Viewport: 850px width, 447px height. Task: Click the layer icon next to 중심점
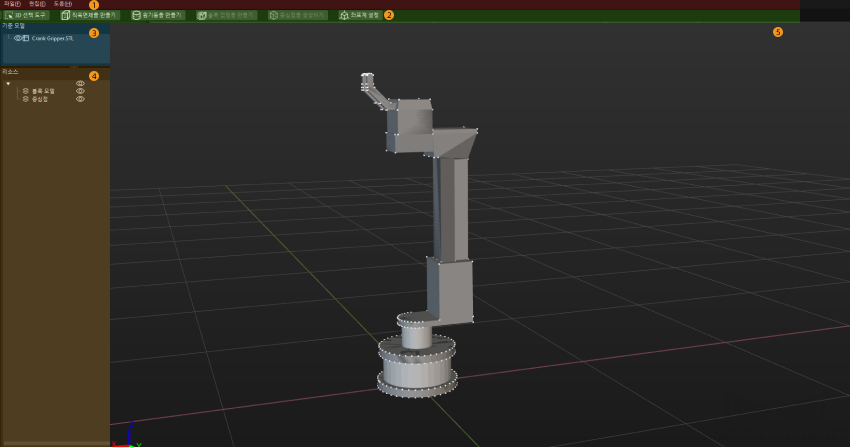click(x=26, y=99)
